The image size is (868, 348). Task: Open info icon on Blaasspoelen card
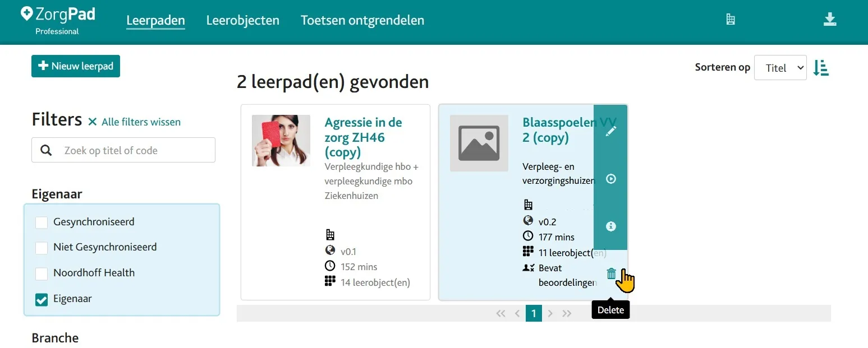click(611, 226)
